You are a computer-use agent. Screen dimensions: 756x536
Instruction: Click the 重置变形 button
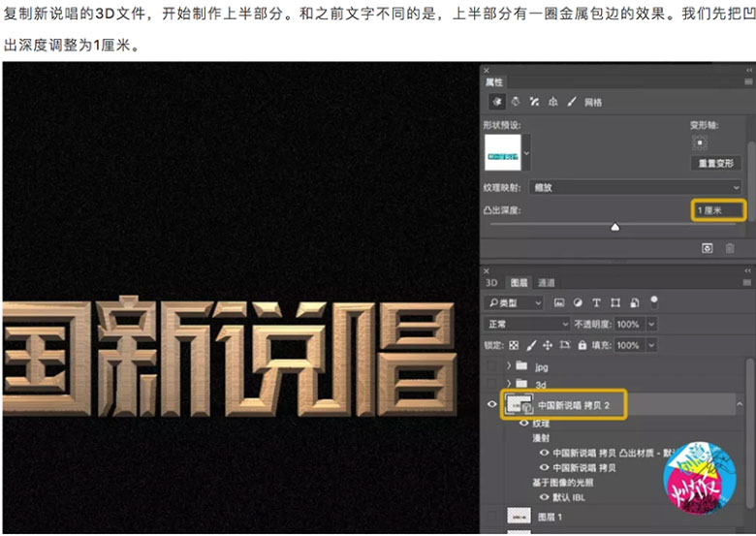point(716,163)
